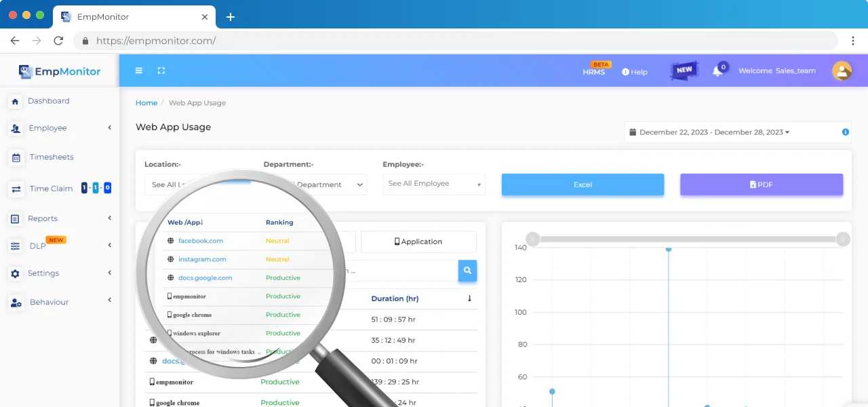The width and height of the screenshot is (868, 407).
Task: Click the Home breadcrumb link
Action: click(x=146, y=103)
